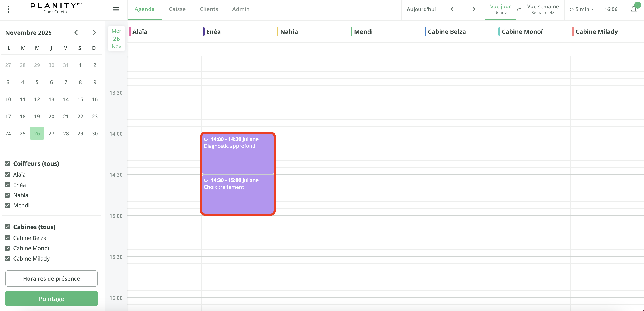Open the notifications bell icon
This screenshot has width=644, height=311.
click(x=633, y=9)
